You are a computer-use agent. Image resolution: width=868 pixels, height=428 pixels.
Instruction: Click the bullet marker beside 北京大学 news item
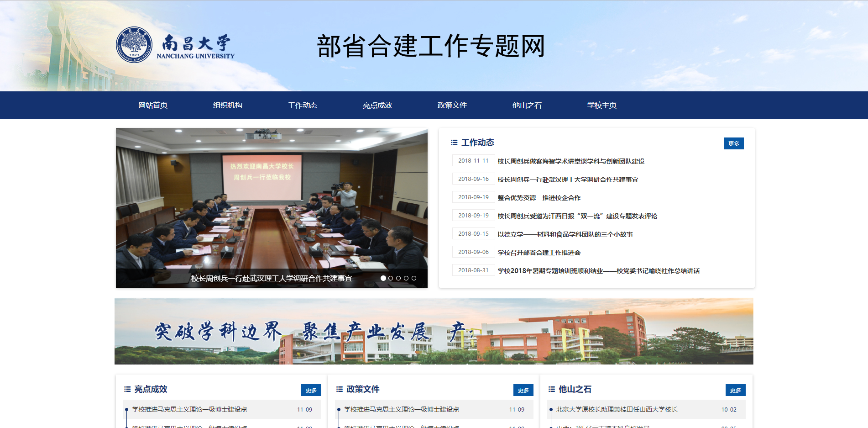click(552, 410)
